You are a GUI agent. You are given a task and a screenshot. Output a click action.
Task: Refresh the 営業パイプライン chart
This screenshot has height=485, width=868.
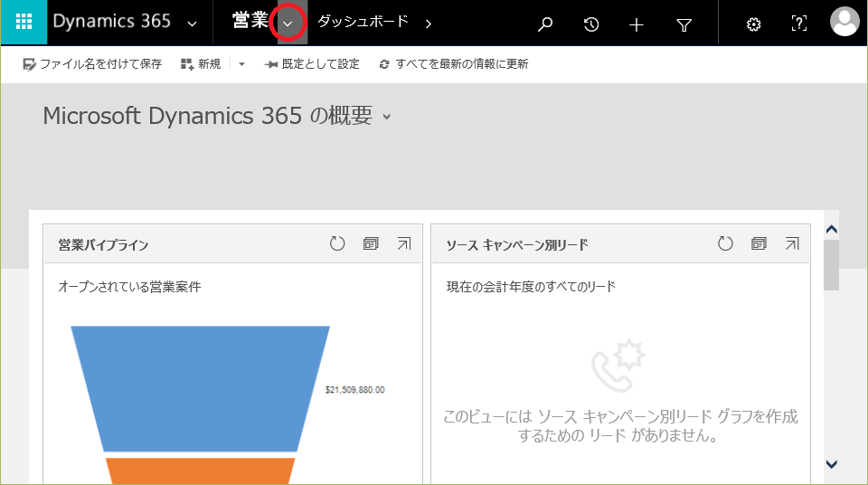[337, 243]
